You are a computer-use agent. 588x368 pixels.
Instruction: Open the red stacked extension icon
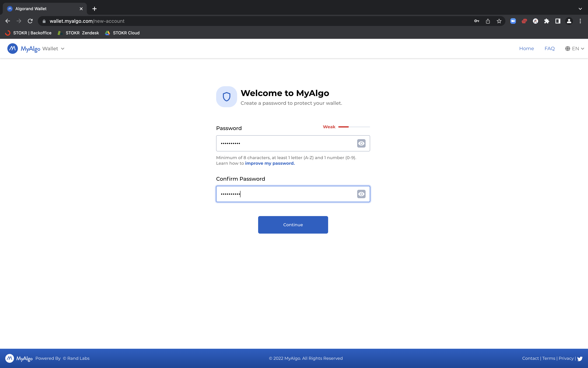[524, 21]
